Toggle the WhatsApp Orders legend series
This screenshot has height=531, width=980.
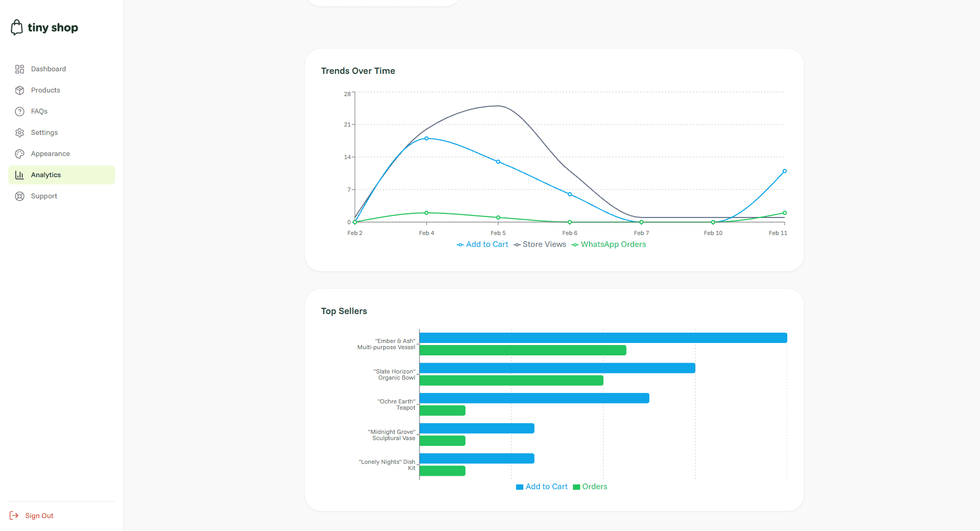609,244
